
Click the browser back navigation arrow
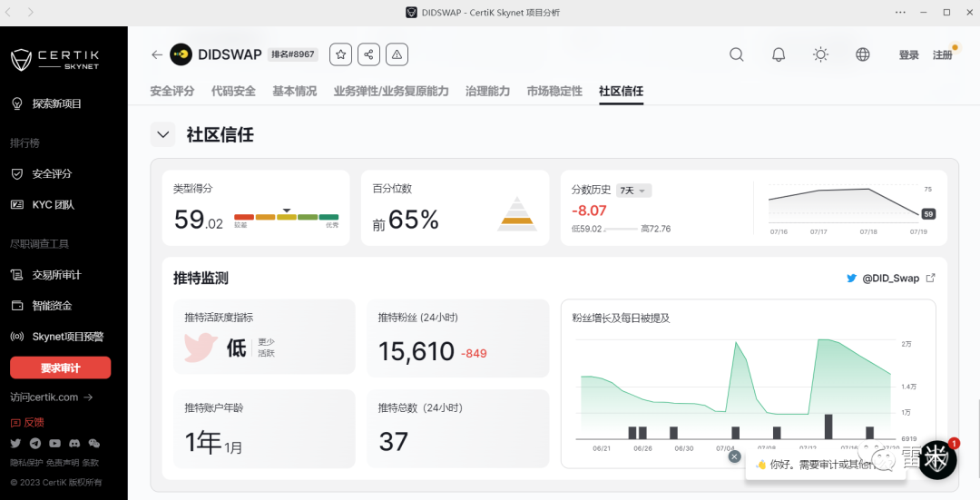point(9,12)
